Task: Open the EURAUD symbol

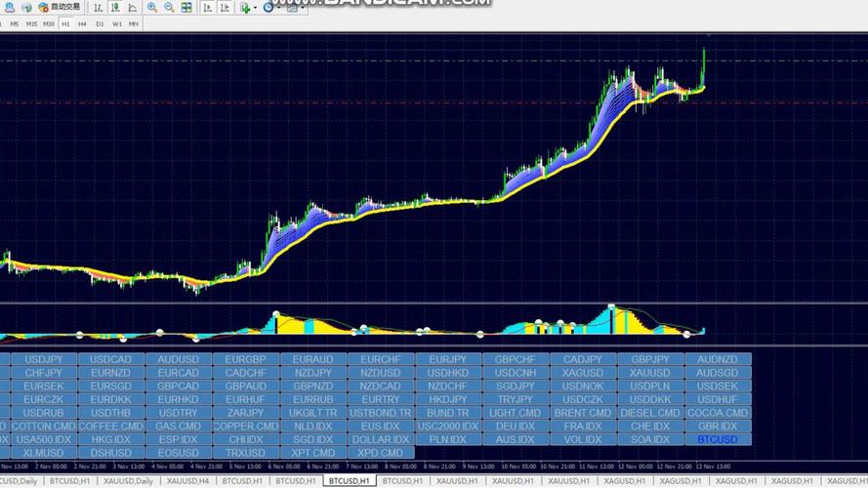Action: [x=313, y=359]
